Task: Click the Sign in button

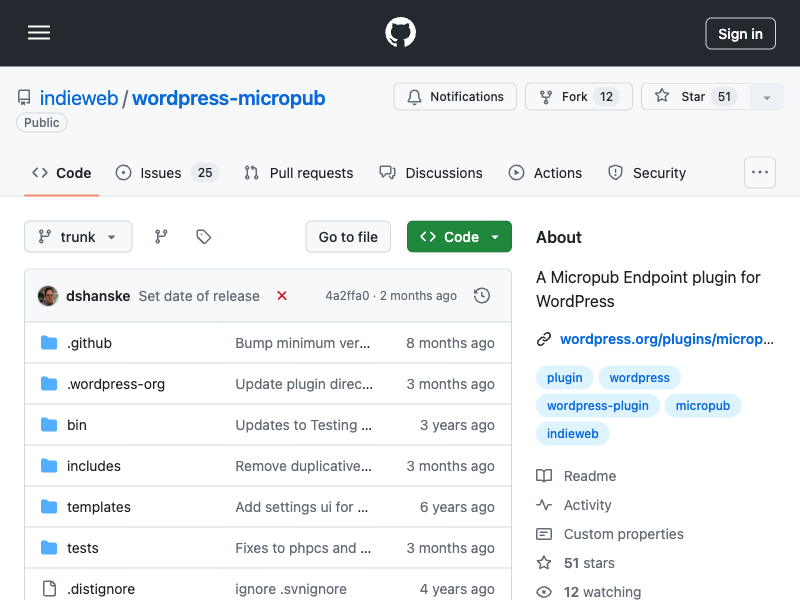Action: (x=740, y=34)
